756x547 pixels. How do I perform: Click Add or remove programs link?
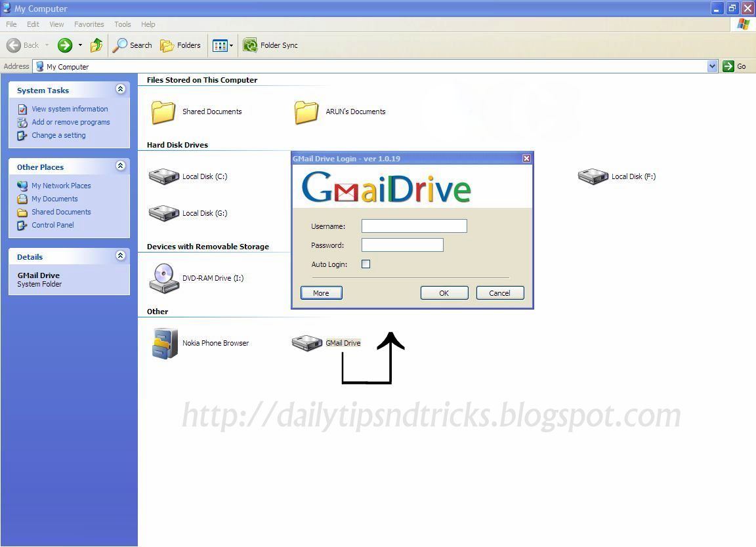[71, 122]
